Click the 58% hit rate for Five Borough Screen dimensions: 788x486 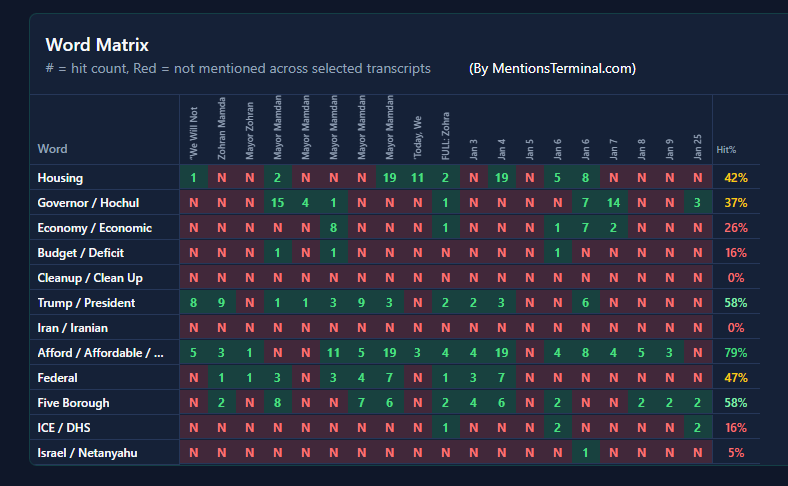tap(736, 403)
